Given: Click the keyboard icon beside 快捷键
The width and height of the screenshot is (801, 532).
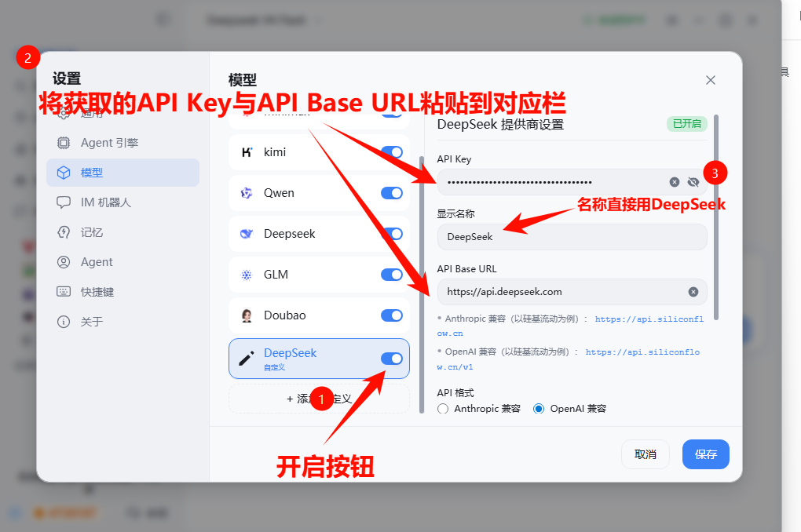Looking at the screenshot, I should pyautogui.click(x=64, y=292).
